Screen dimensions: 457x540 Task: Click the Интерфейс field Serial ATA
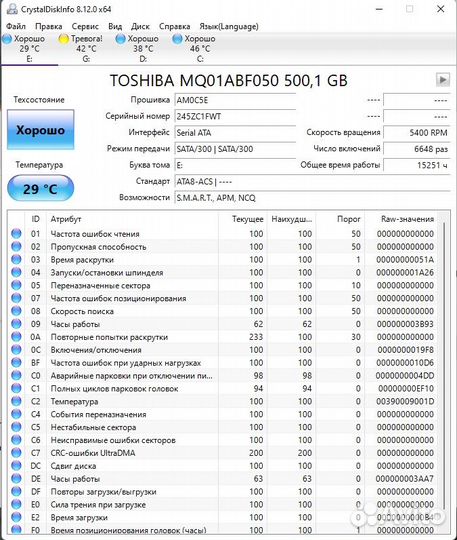235,133
